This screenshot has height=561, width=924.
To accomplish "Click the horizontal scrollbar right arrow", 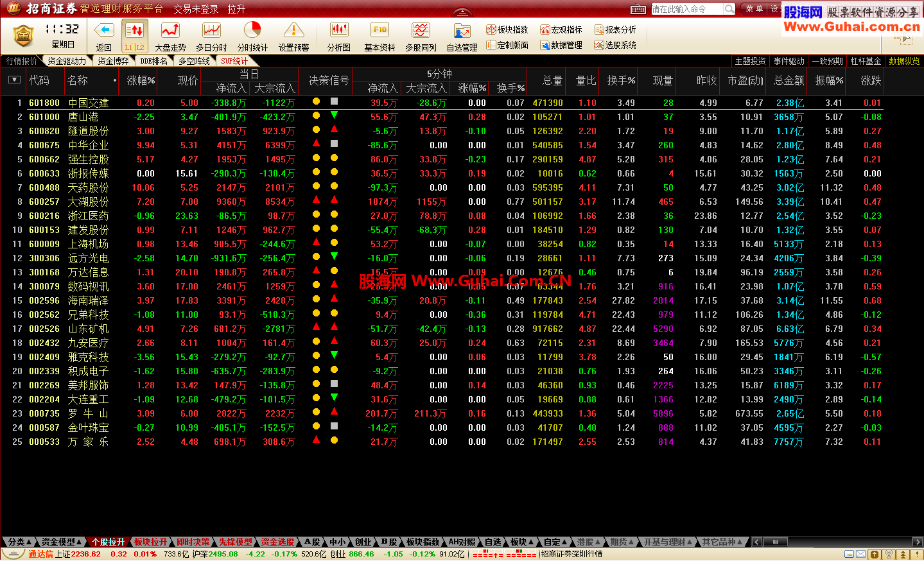I will click(917, 542).
